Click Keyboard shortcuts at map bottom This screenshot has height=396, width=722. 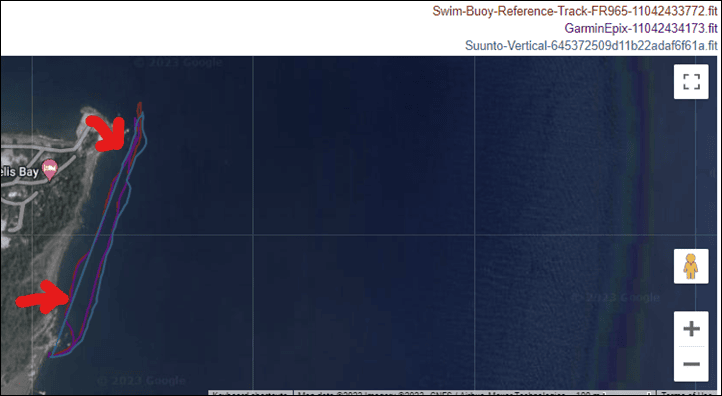[x=251, y=394]
